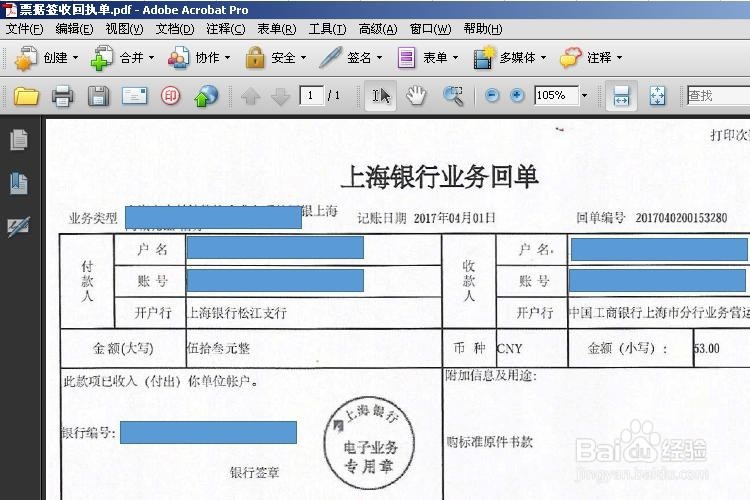The height and width of the screenshot is (500, 750).
Task: Click the Email envelope icon
Action: [134, 96]
